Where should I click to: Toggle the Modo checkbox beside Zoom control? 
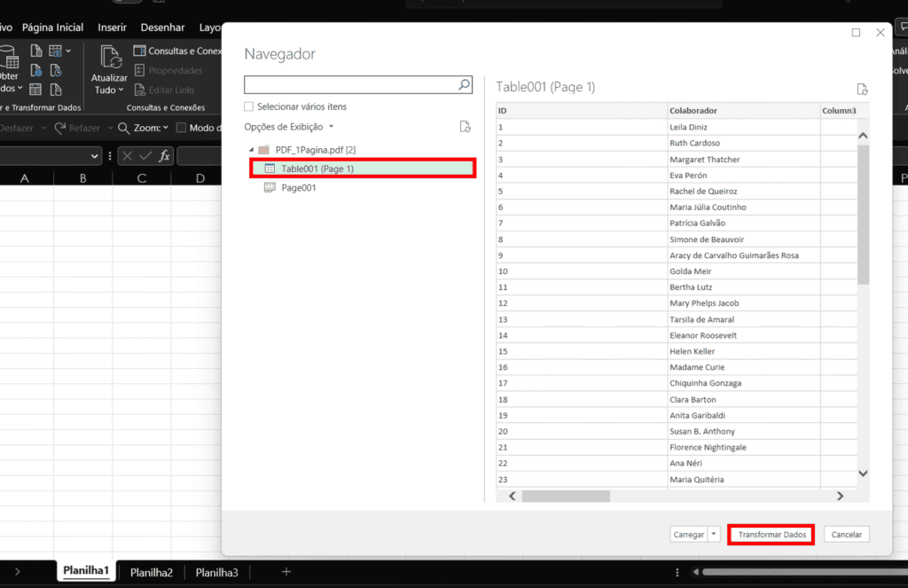(x=181, y=128)
